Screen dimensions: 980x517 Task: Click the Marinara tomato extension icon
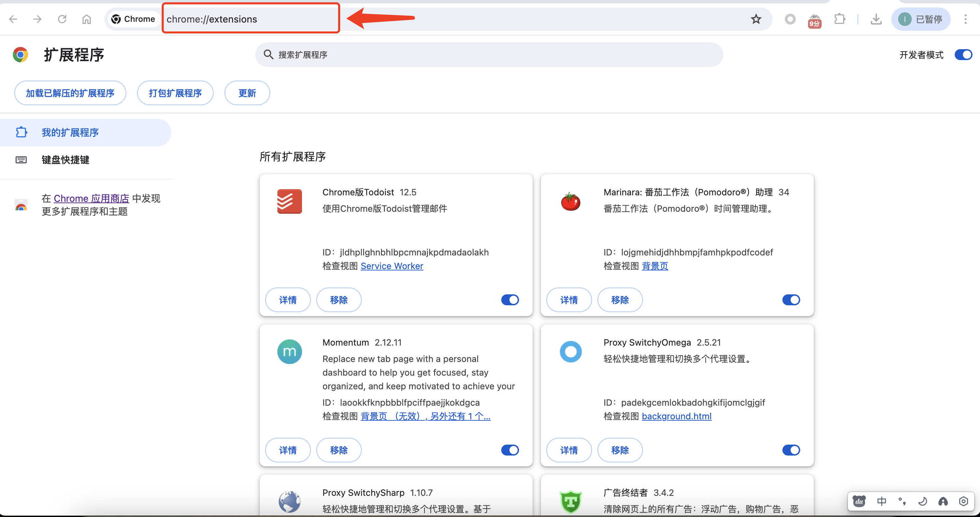click(x=570, y=201)
